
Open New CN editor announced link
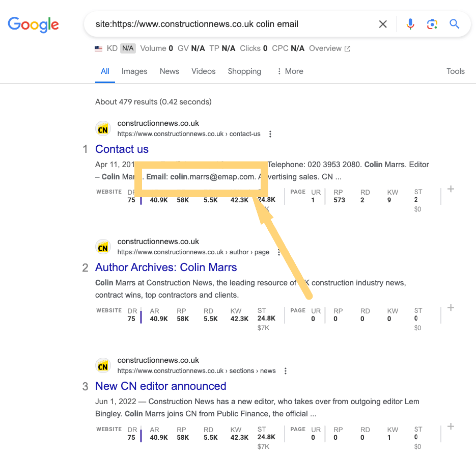point(161,386)
